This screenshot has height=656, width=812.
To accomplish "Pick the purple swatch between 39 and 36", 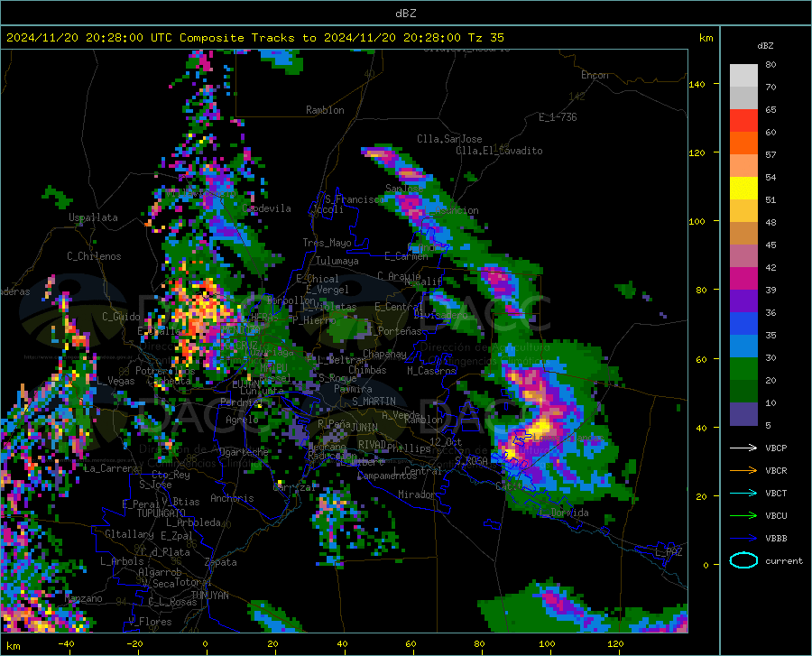I will [743, 301].
